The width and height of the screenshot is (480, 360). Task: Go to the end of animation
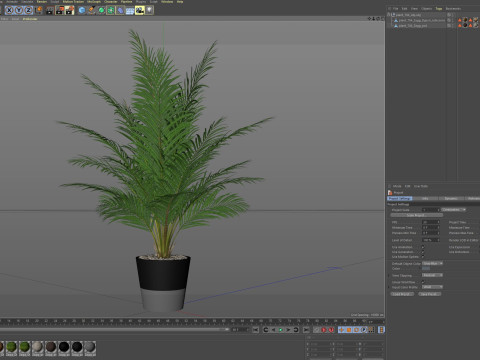coord(306,330)
